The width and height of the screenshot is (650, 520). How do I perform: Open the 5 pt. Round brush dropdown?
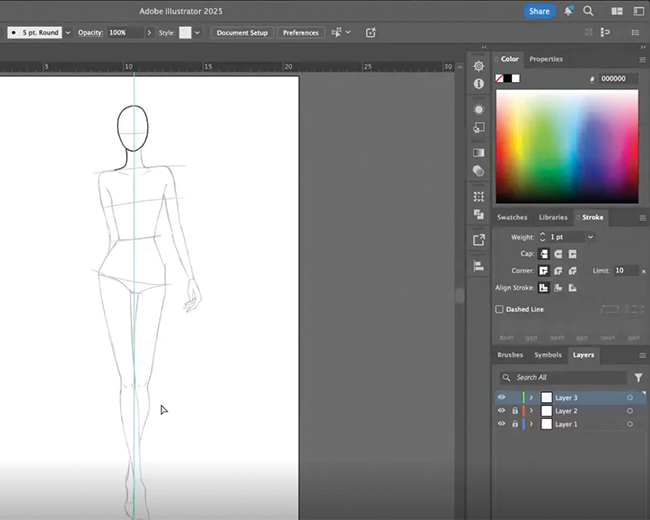67,32
